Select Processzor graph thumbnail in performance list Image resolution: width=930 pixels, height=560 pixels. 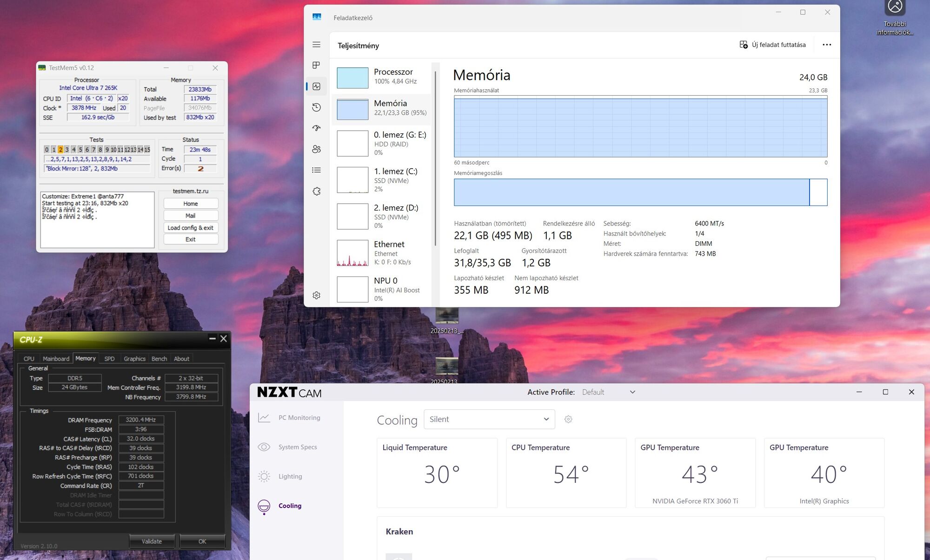pyautogui.click(x=352, y=78)
